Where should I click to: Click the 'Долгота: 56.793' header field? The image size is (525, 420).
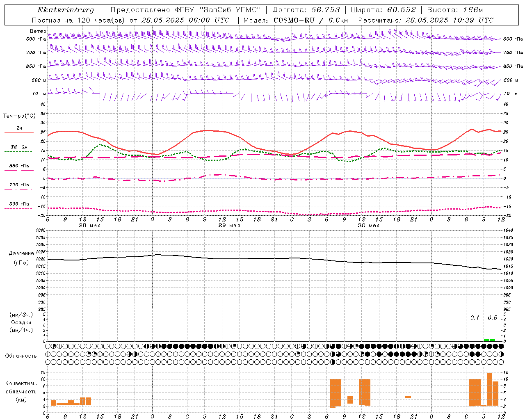(x=306, y=10)
